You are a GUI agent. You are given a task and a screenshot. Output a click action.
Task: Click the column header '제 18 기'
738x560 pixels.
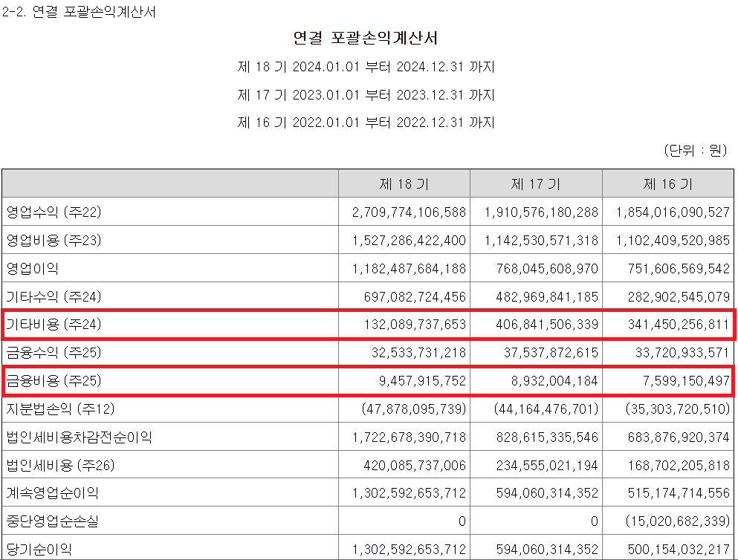point(404,184)
